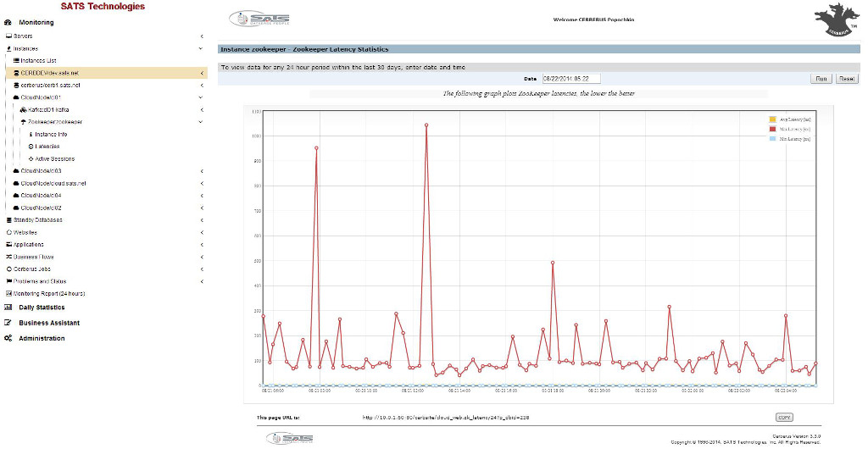The image size is (868, 449).
Task: Click the Standby Databases icon
Action: [8, 220]
